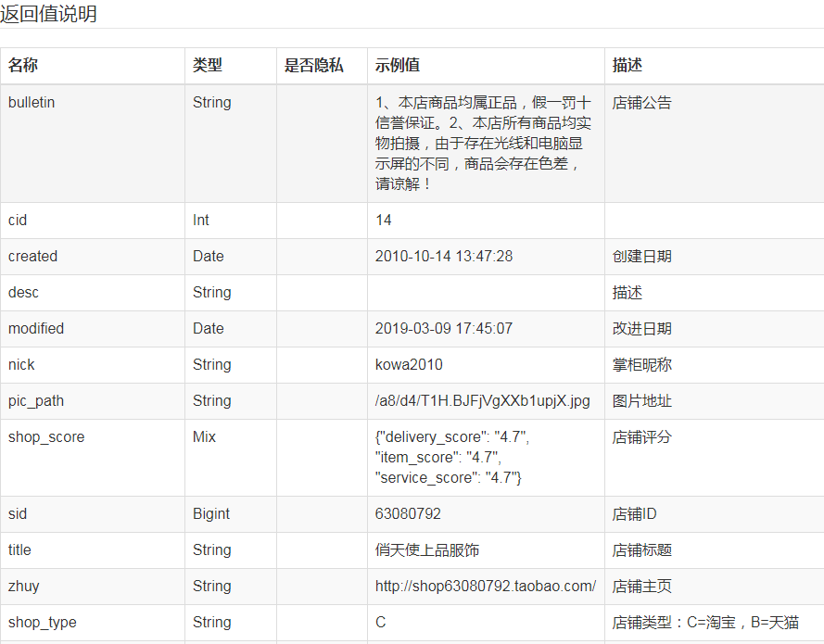
Task: Click the Bigint type cell
Action: coord(211,514)
